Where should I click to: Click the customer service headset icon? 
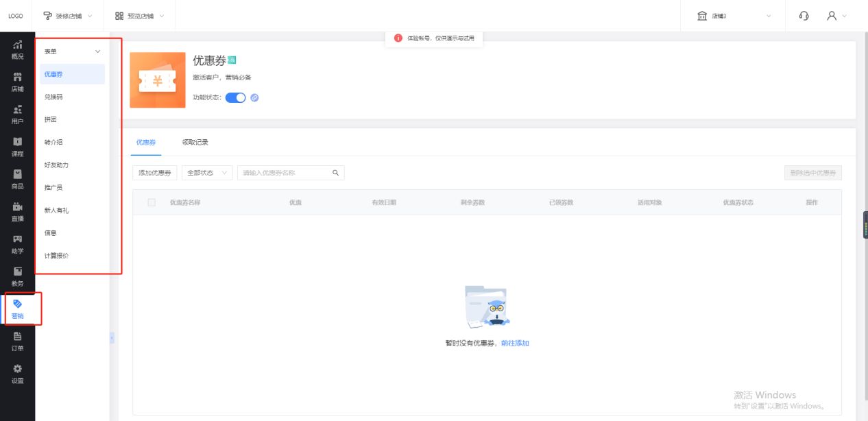click(804, 16)
